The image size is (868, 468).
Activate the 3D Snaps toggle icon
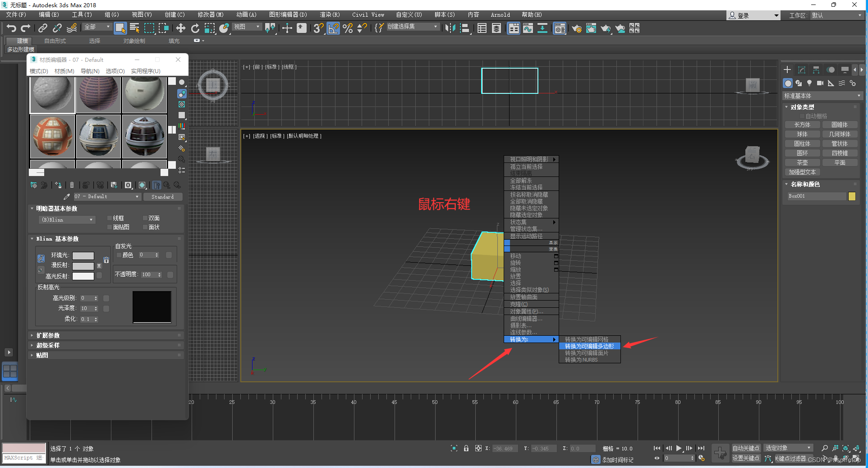point(318,28)
